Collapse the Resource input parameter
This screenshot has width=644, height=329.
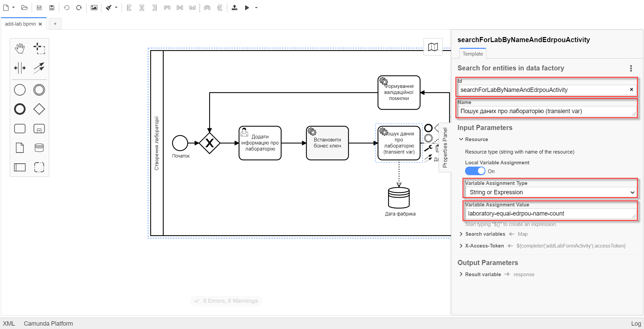tap(476, 139)
